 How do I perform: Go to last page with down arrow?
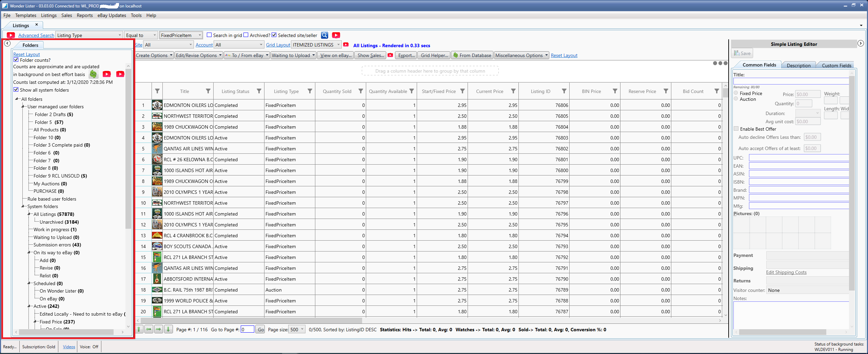[x=168, y=329]
